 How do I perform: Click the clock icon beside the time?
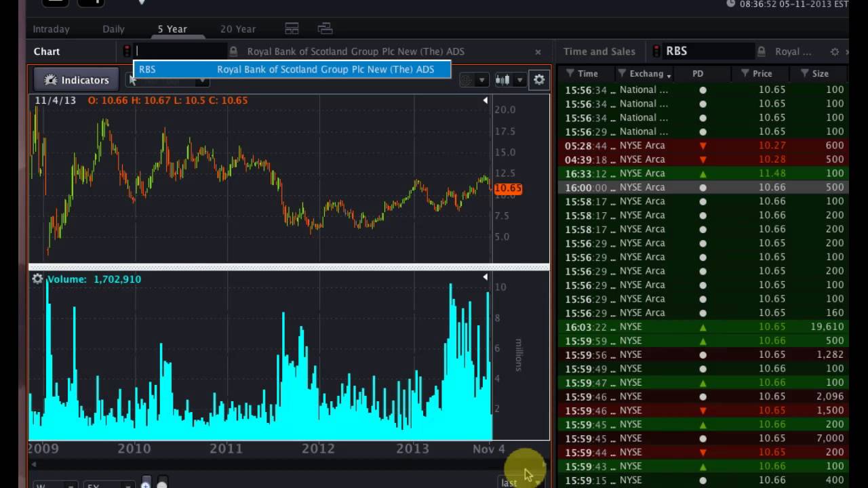pos(730,4)
